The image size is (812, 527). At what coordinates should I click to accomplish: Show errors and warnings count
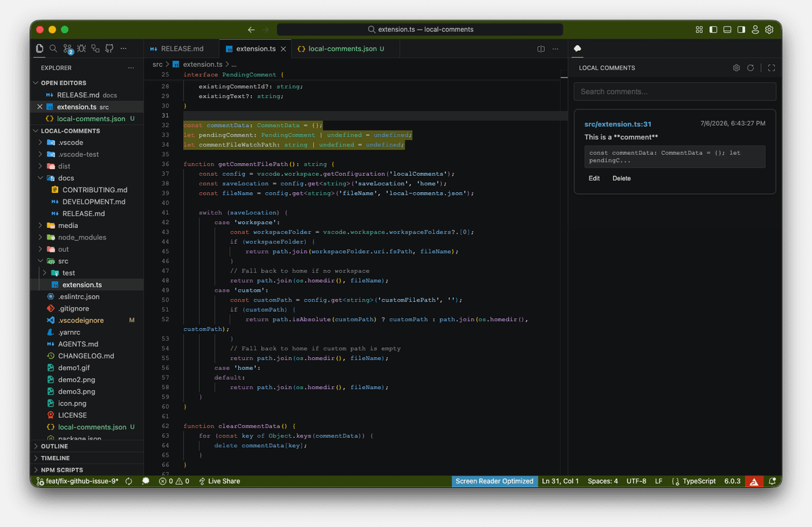[174, 481]
